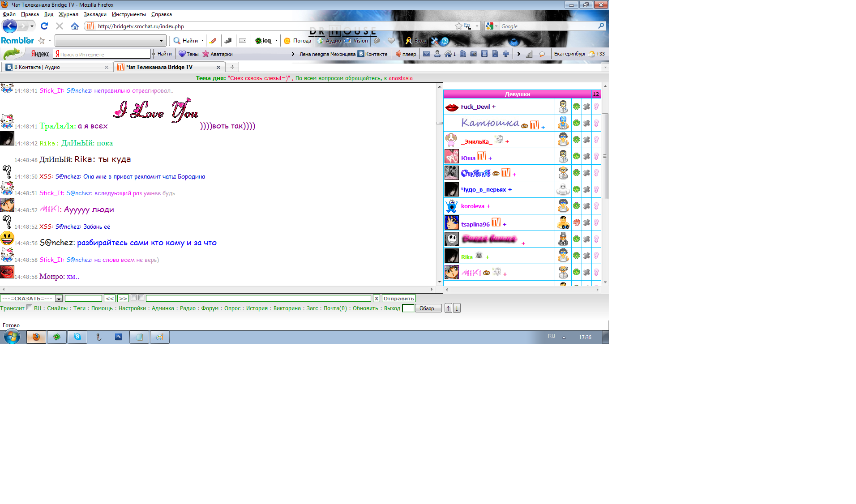The height and width of the screenshot is (504, 856).
Task: Click the red clover icon for tsaplina96
Action: click(576, 222)
